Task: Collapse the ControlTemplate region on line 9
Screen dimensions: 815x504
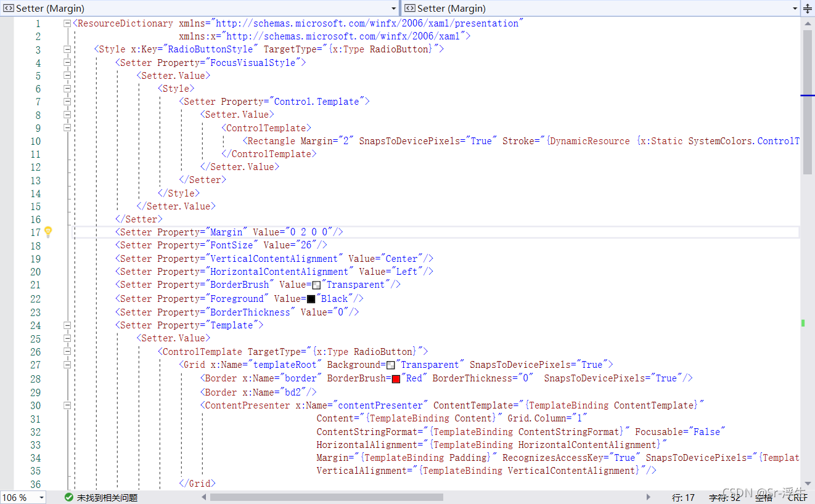Action: (x=67, y=128)
